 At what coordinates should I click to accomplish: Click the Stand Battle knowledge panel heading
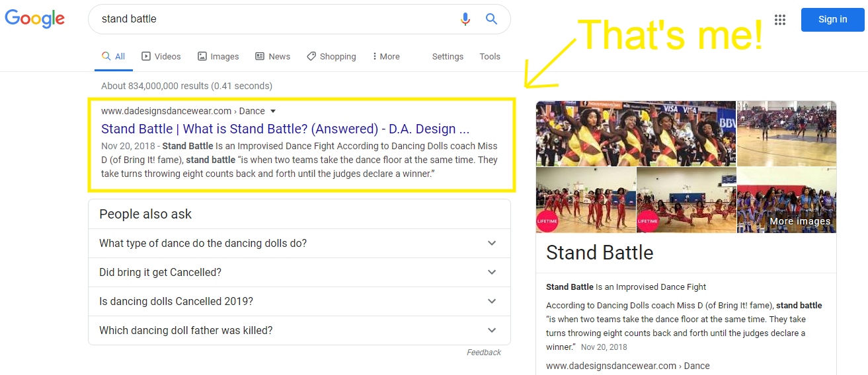click(600, 253)
